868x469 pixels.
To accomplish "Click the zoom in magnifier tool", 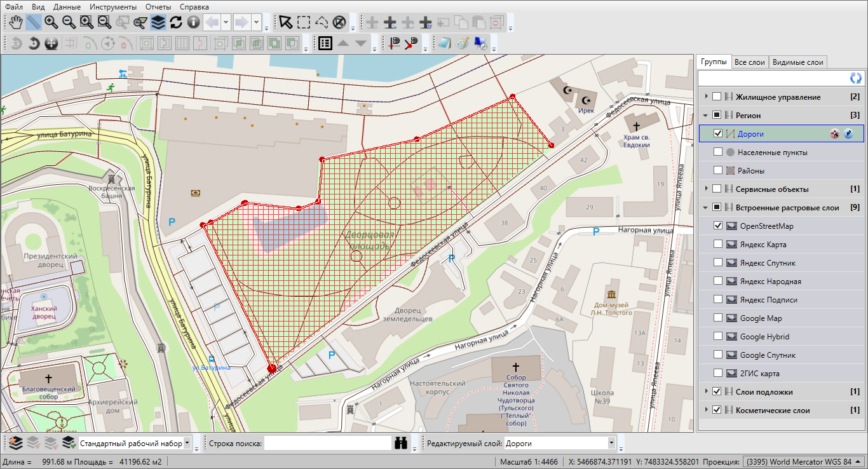I will coord(51,22).
